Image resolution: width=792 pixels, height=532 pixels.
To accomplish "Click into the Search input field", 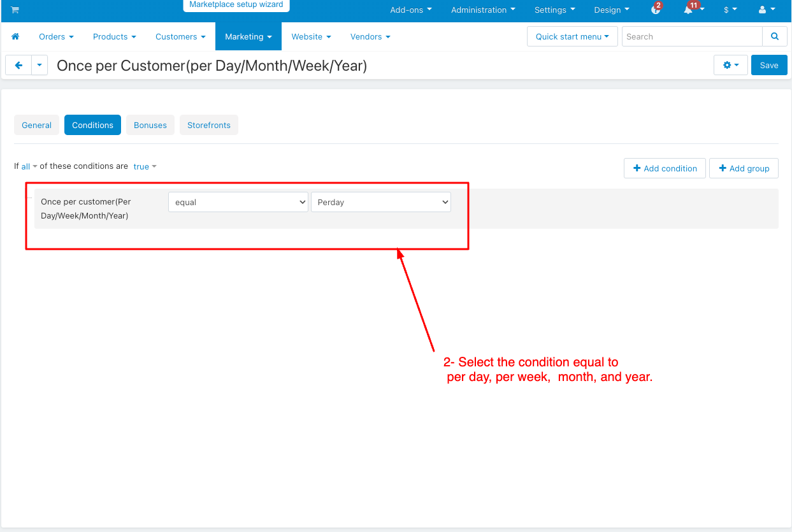I will [691, 37].
